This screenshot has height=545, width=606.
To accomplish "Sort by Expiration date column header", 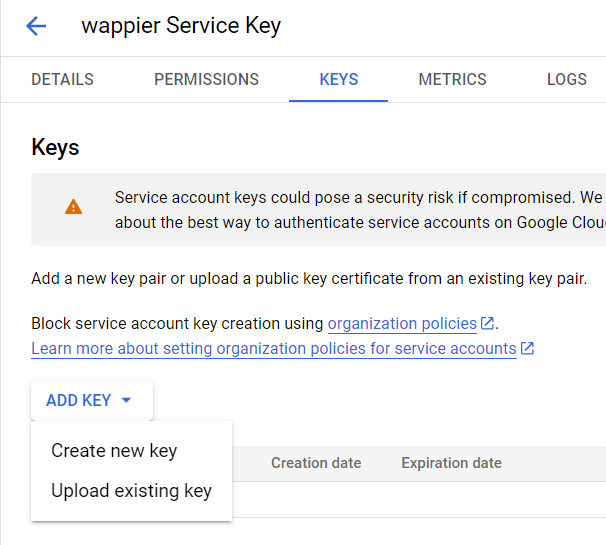I will [451, 463].
